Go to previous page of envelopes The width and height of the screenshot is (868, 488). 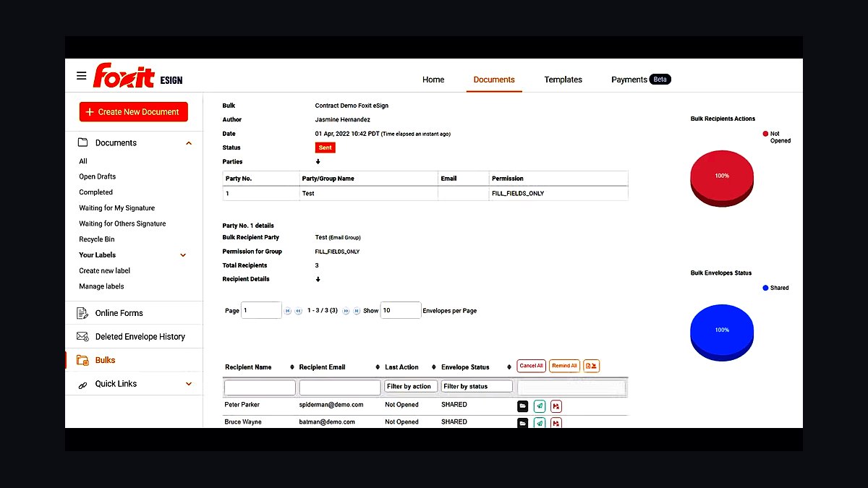coord(298,311)
